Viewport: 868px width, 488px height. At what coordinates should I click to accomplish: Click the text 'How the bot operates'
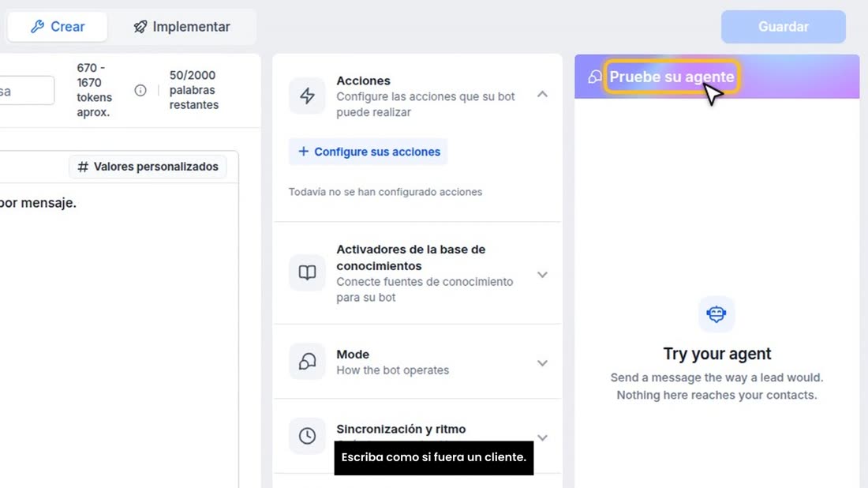click(x=392, y=370)
